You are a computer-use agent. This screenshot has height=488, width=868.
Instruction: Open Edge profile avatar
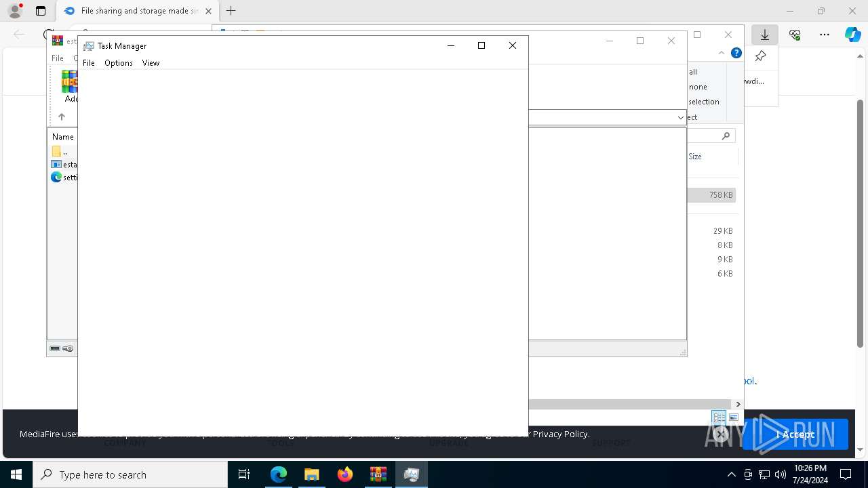pyautogui.click(x=15, y=11)
